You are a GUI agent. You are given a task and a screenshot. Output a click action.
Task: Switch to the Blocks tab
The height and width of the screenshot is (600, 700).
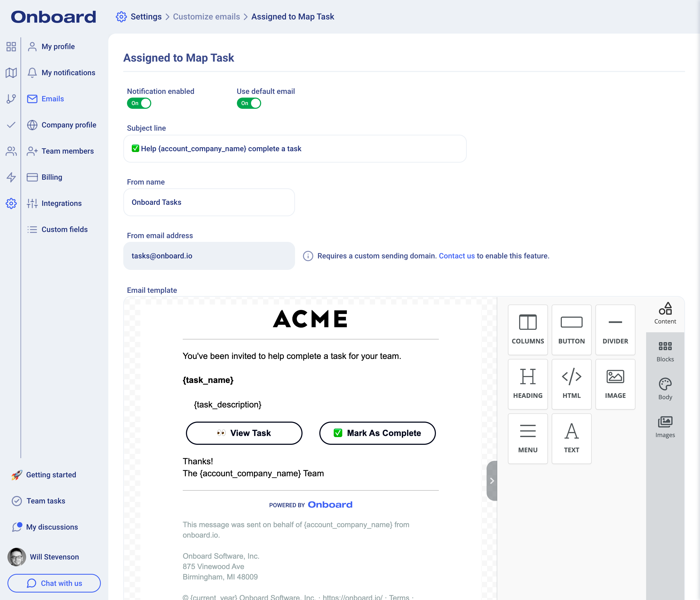coord(665,351)
